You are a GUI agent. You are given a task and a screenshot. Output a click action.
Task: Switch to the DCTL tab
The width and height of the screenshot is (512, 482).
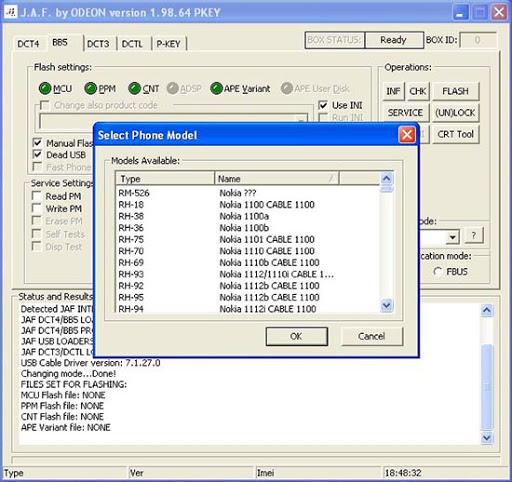(132, 44)
